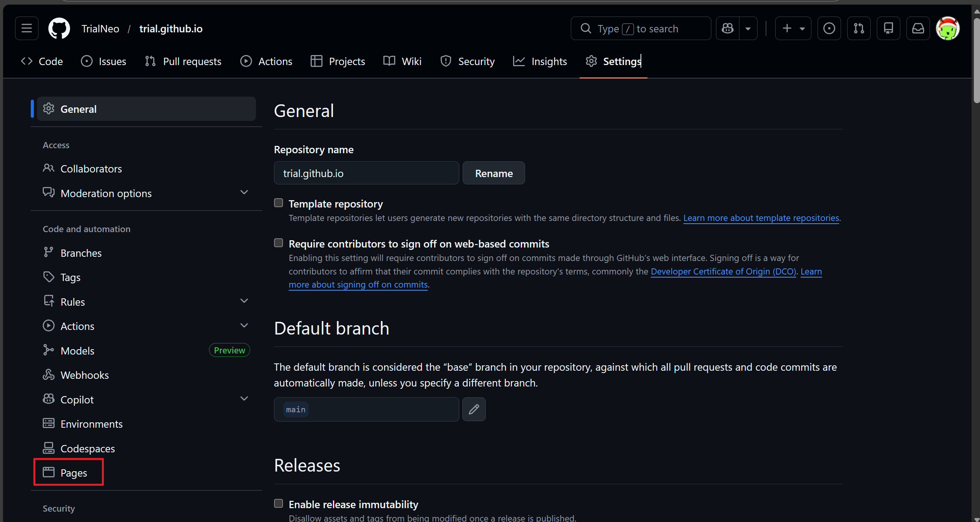Open the create new plus dropdown
980x522 pixels.
coord(793,28)
